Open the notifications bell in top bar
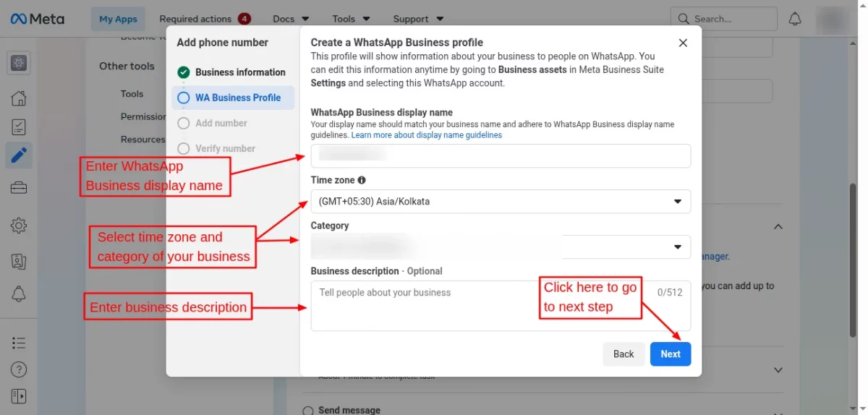868x415 pixels. point(795,19)
